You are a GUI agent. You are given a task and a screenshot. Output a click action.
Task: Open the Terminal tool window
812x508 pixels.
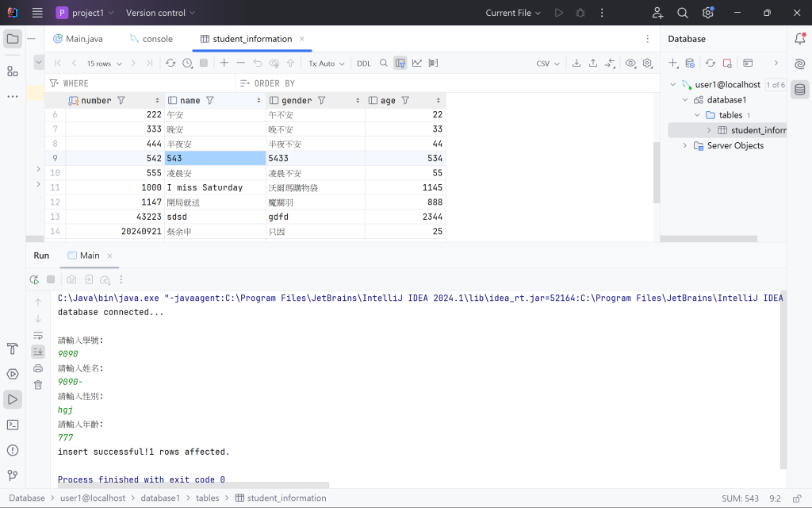click(13, 425)
